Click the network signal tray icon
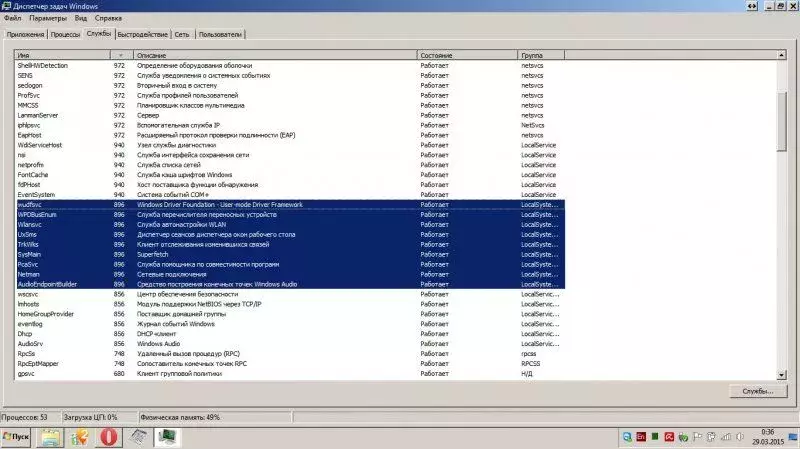Screen dimensions: 800x449 pos(726,437)
